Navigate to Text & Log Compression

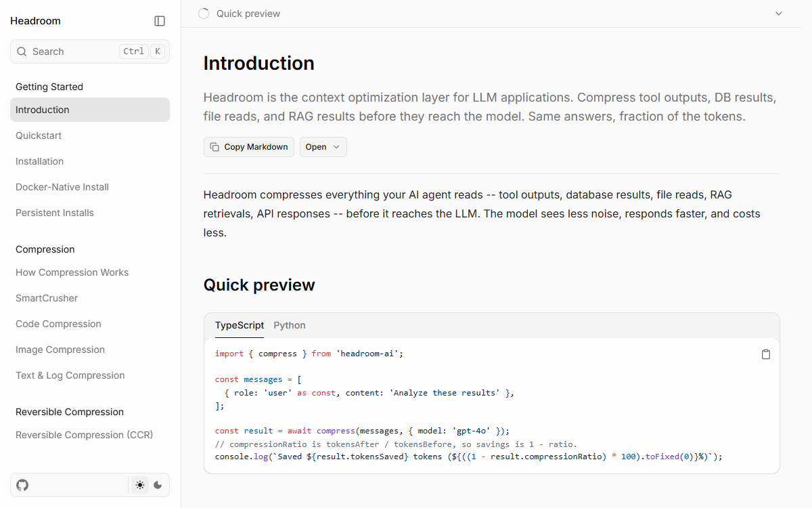(90, 375)
